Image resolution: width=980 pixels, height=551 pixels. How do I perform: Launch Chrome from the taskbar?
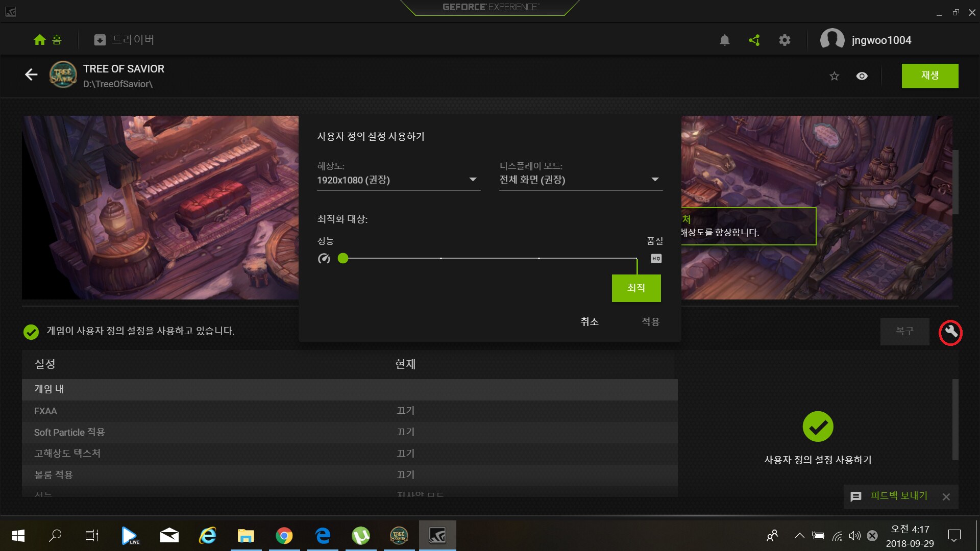point(284,536)
